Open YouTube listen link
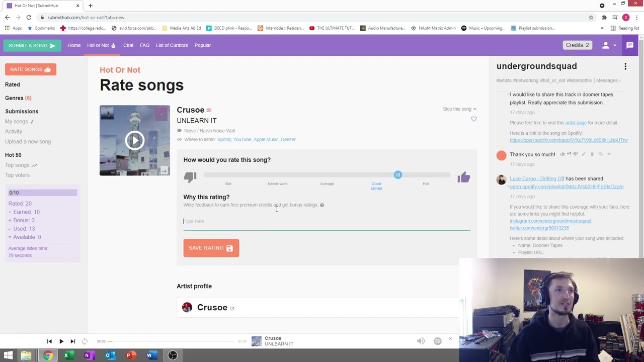 click(x=242, y=139)
